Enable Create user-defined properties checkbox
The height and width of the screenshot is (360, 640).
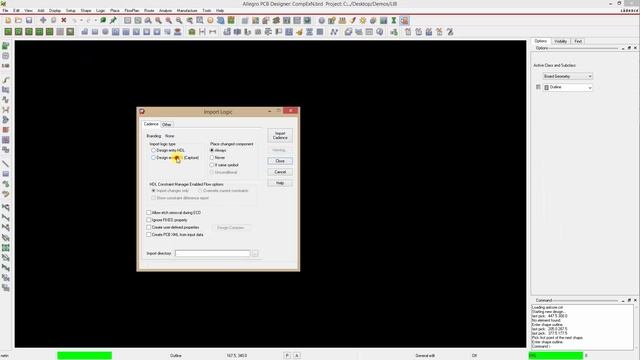(x=149, y=227)
